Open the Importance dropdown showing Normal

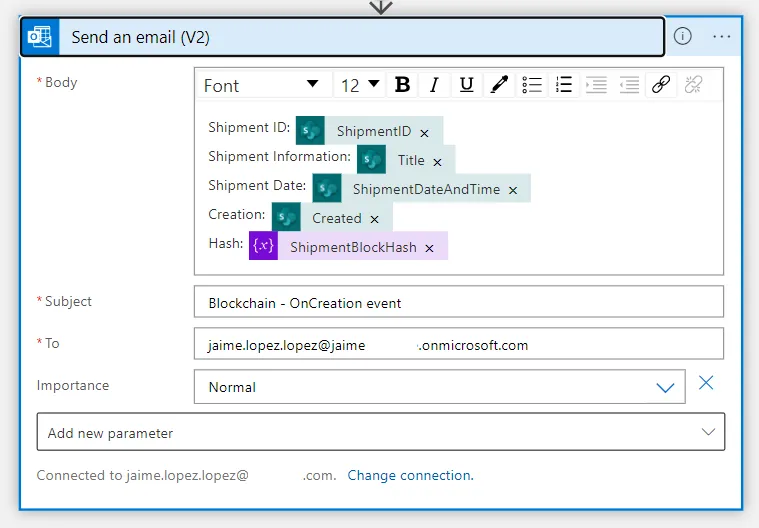[440, 387]
